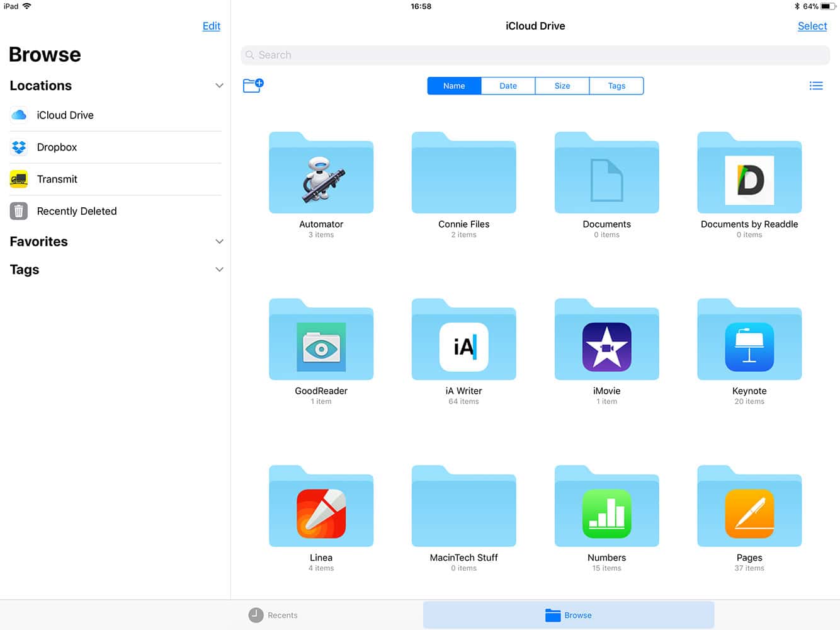This screenshot has width=840, height=630.
Task: Switch to the Browse tab
Action: [569, 615]
